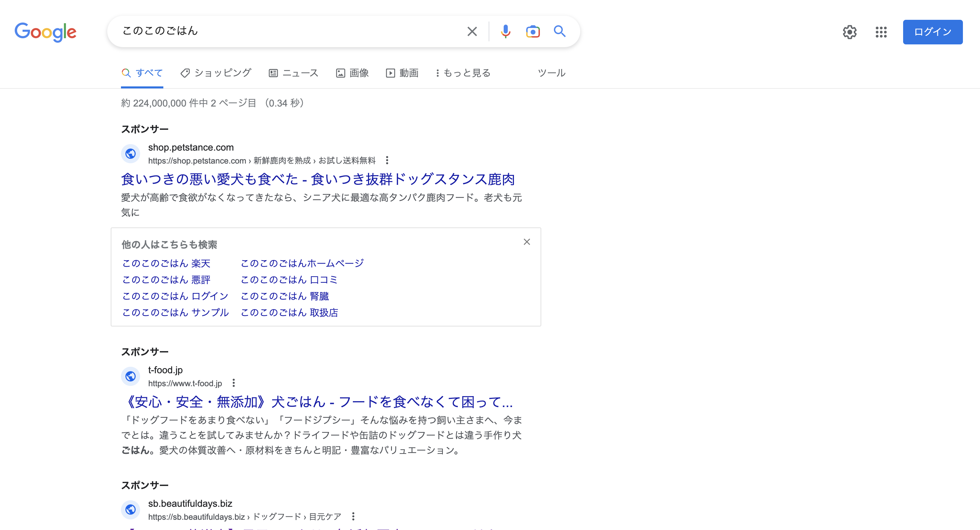980x530 pixels.
Task: Search このこのごはん ログイン suggestion
Action: pos(175,296)
